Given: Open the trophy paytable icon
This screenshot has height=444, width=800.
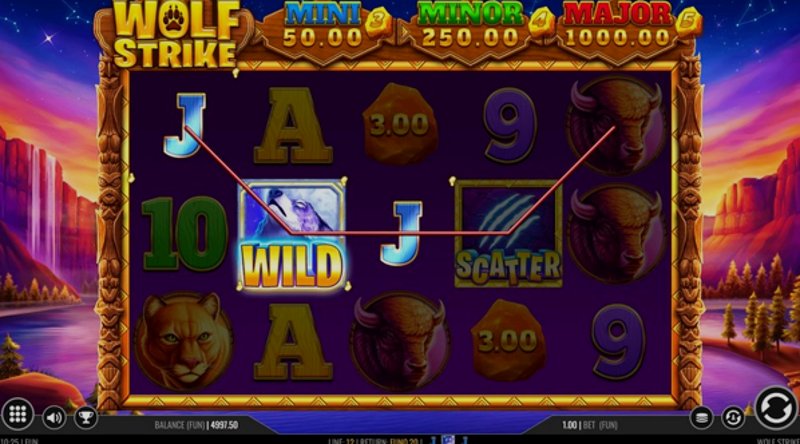Looking at the screenshot, I should click(x=86, y=418).
